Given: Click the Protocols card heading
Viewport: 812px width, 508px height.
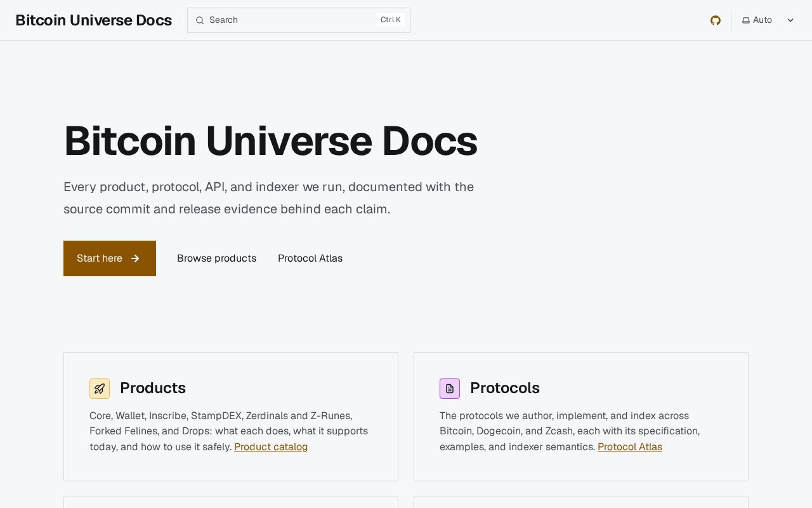Looking at the screenshot, I should 505,388.
